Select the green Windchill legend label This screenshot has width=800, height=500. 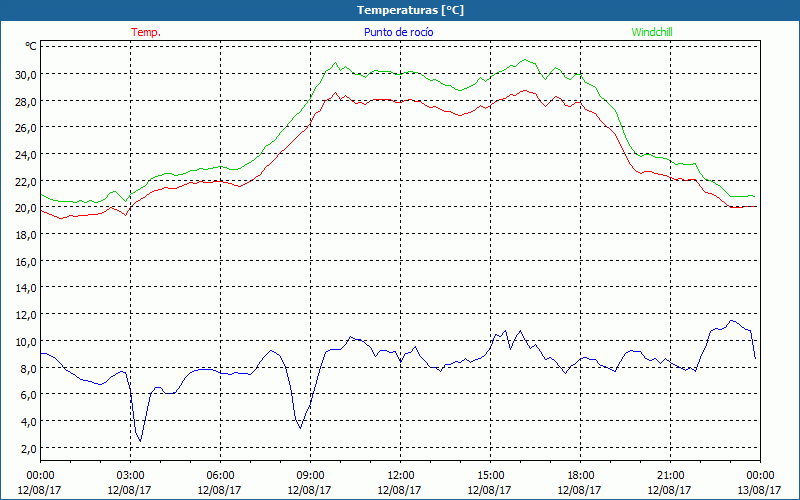point(652,32)
